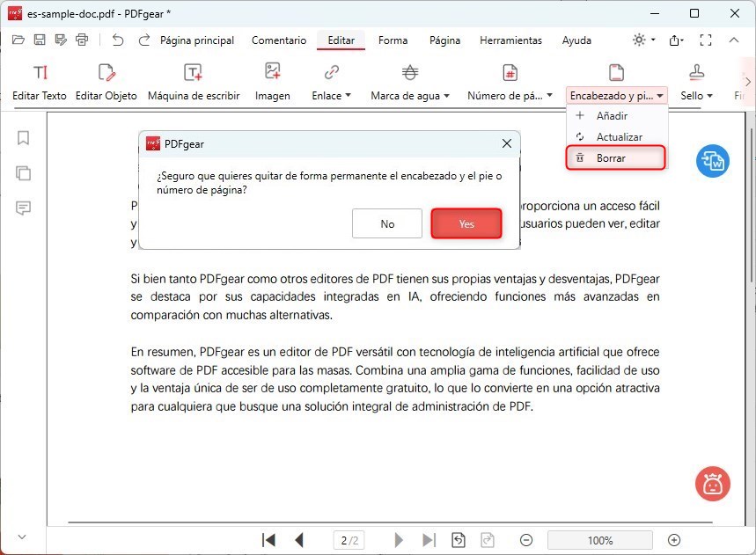Choose Actualizar from the header menu
This screenshot has width=756, height=555.
click(617, 137)
